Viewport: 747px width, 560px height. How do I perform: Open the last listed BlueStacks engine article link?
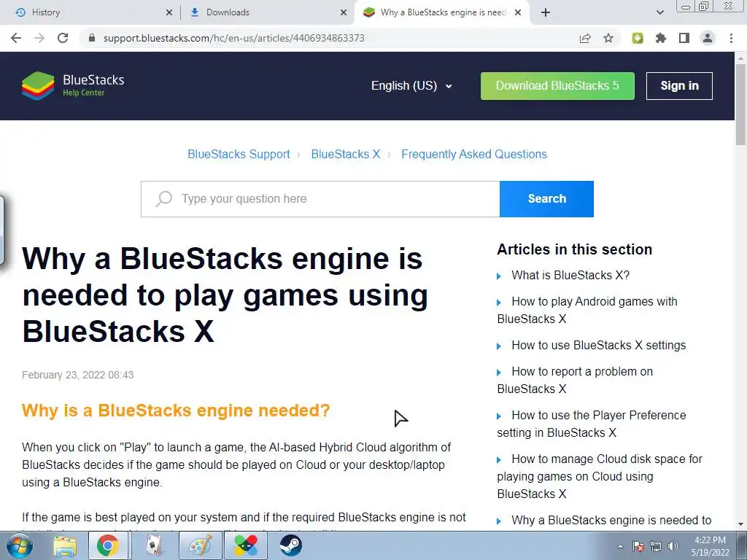point(611,521)
